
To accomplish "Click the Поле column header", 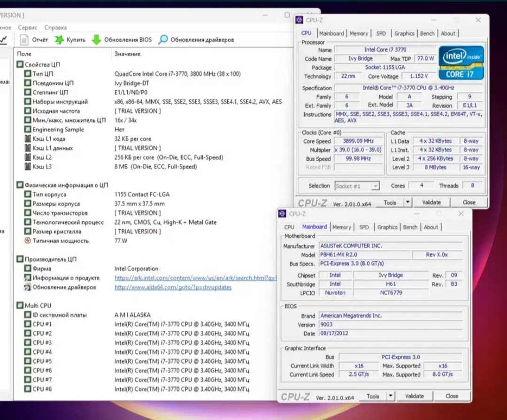I will pos(24,54).
